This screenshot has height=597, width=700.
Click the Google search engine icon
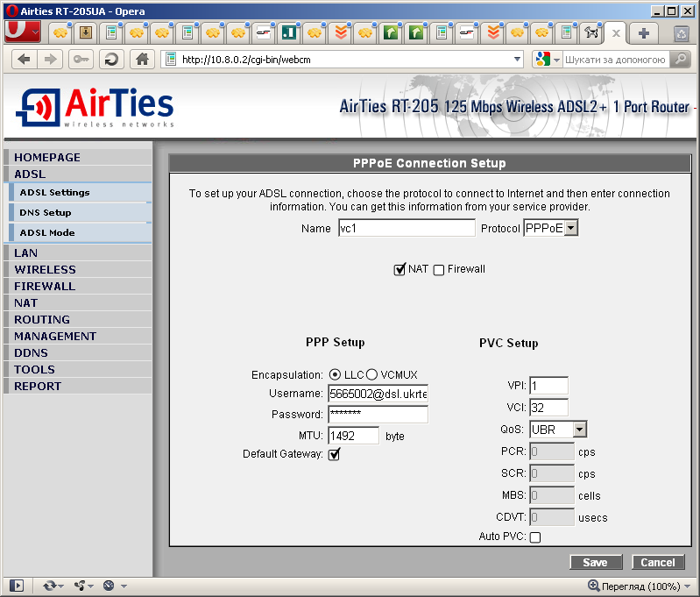coord(542,59)
